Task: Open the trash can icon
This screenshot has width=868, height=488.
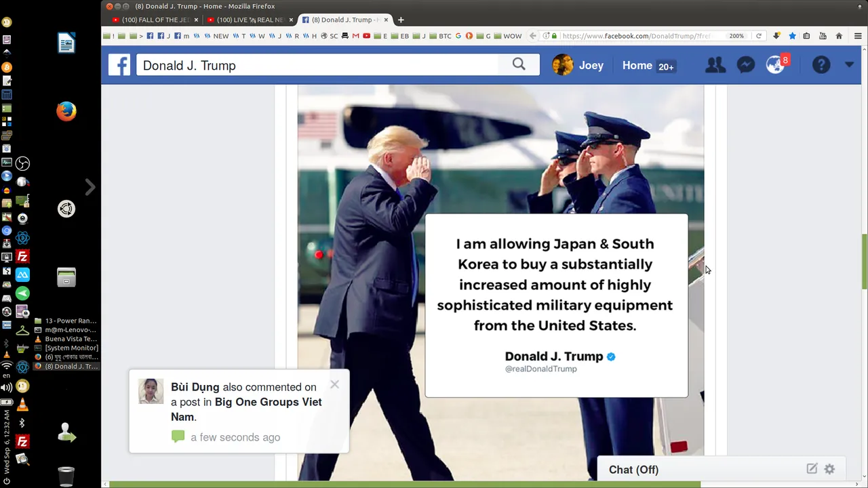Action: coord(66,476)
